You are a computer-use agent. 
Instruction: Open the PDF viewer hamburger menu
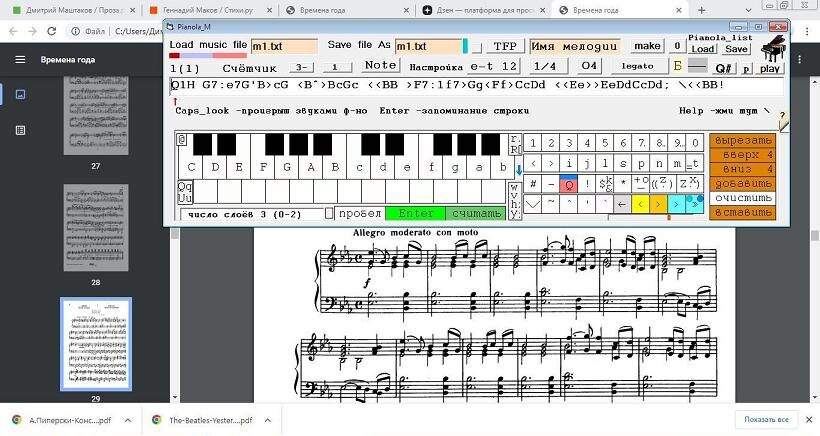[x=20, y=60]
